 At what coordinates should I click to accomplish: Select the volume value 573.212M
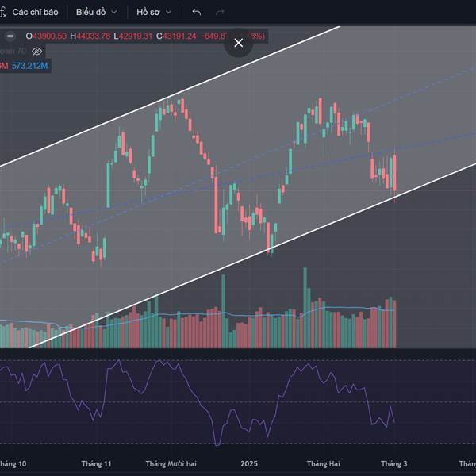[x=30, y=66]
